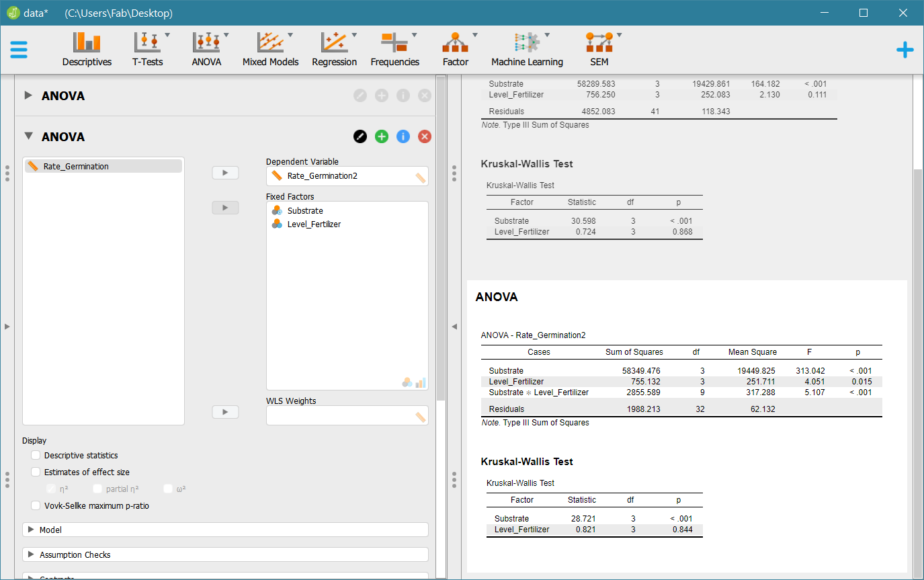The height and width of the screenshot is (580, 924).
Task: Open the Regression module menu
Action: click(334, 50)
